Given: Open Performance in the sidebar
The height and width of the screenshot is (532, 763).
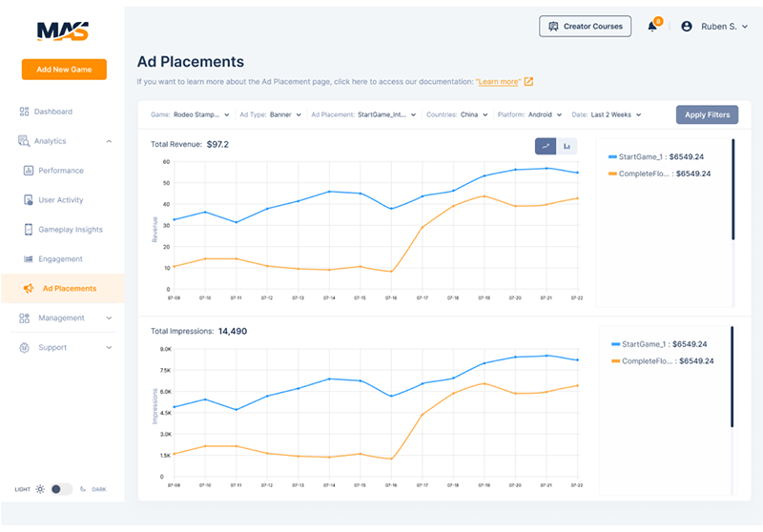Looking at the screenshot, I should click(x=60, y=171).
